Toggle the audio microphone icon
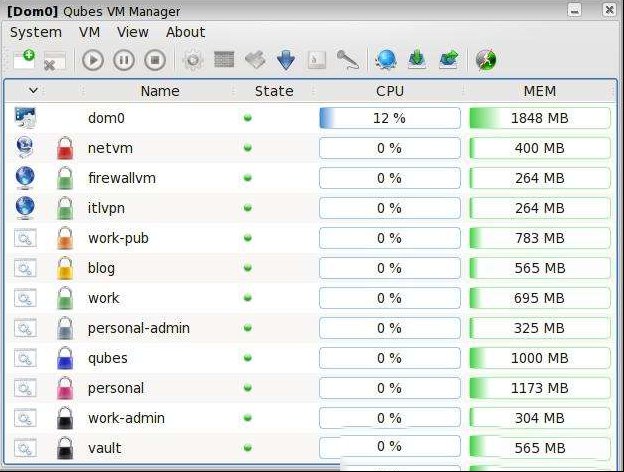This screenshot has width=624, height=472. [347, 60]
